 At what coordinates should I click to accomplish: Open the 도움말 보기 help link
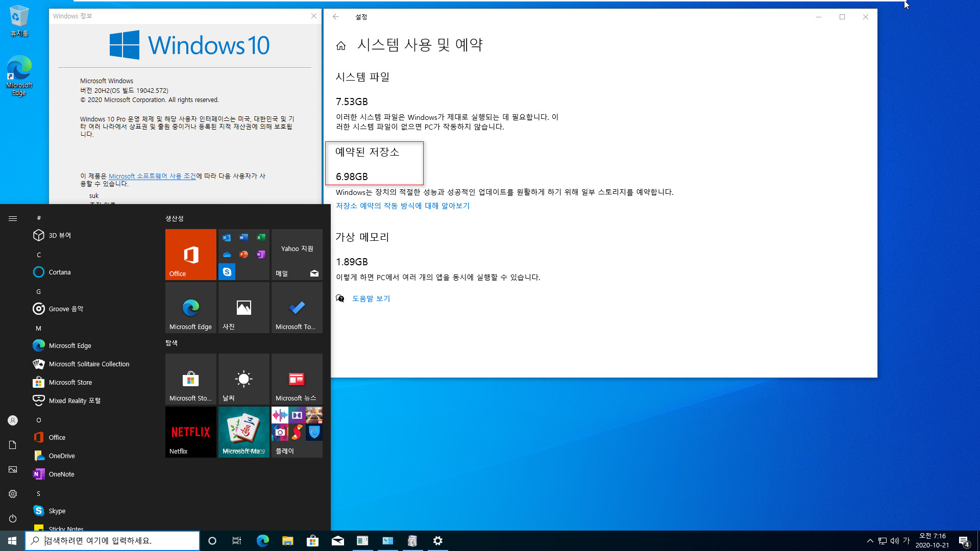pos(371,298)
